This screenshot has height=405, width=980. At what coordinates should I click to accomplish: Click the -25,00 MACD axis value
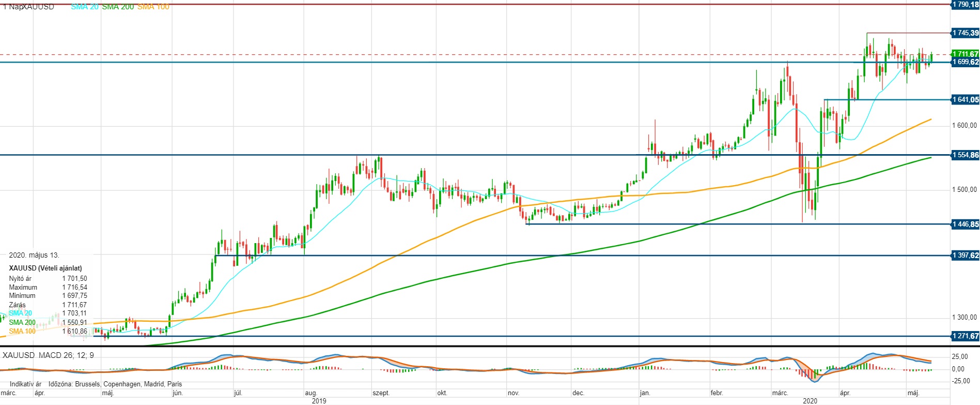[x=961, y=381]
